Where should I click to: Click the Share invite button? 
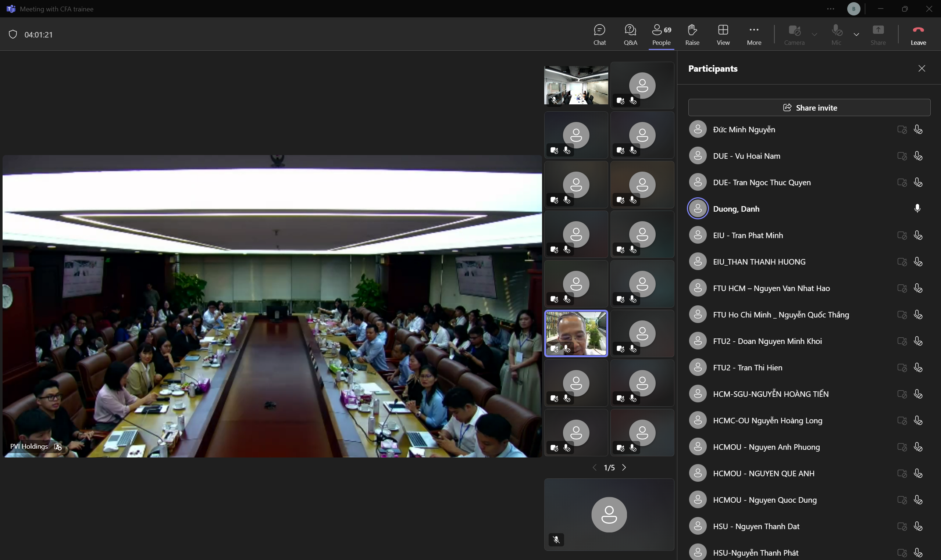(809, 108)
